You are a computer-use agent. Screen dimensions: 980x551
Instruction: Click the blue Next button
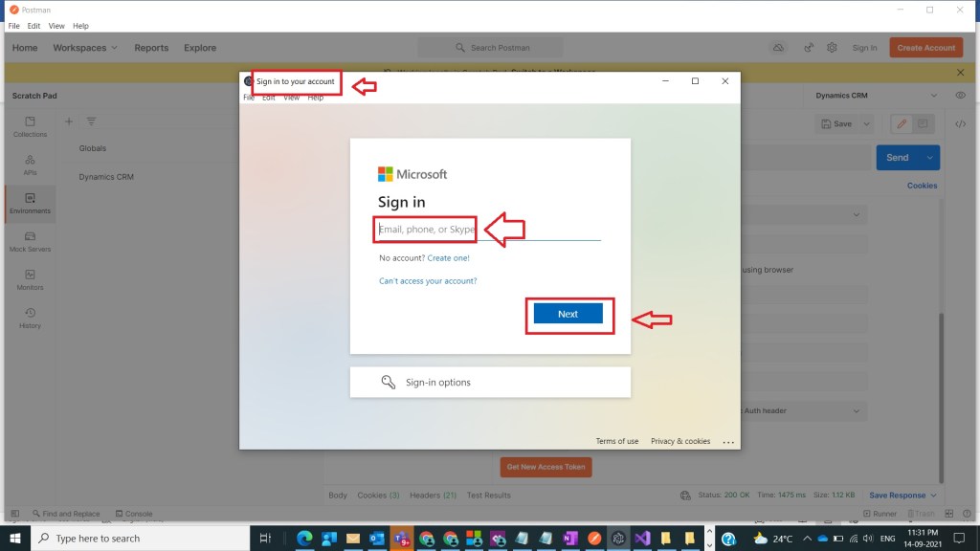[568, 314]
